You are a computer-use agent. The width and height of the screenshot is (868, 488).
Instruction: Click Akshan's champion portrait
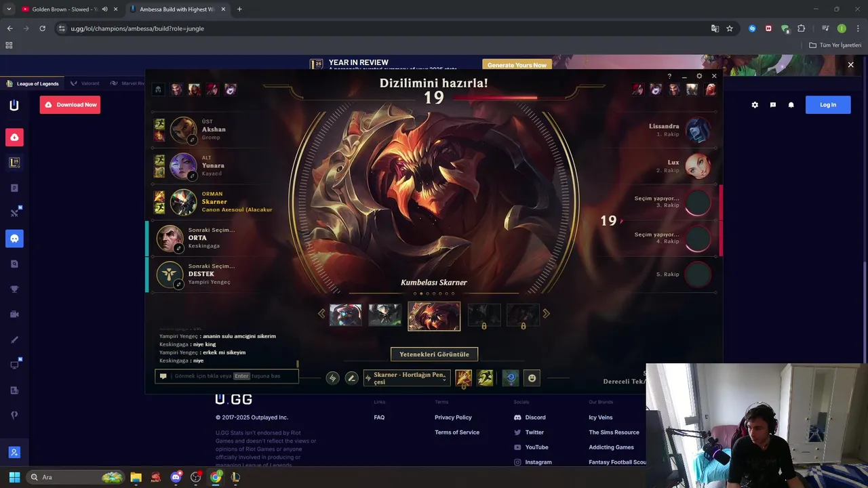183,129
